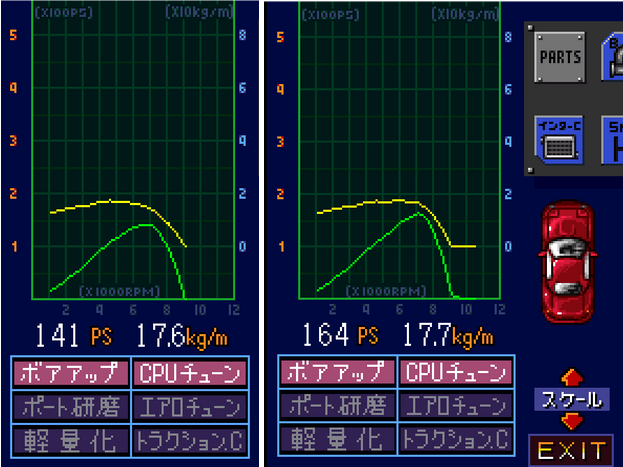The width and height of the screenshot is (623, 467).
Task: Enable ポート研磨 in the 141 PS panel
Action: (x=71, y=407)
